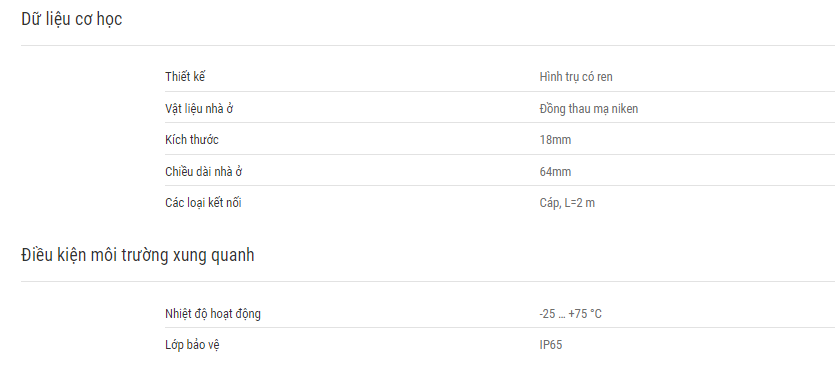The image size is (835, 366).
Task: Click the '-25 ... +75 °C' temperature value
Action: pos(570,314)
